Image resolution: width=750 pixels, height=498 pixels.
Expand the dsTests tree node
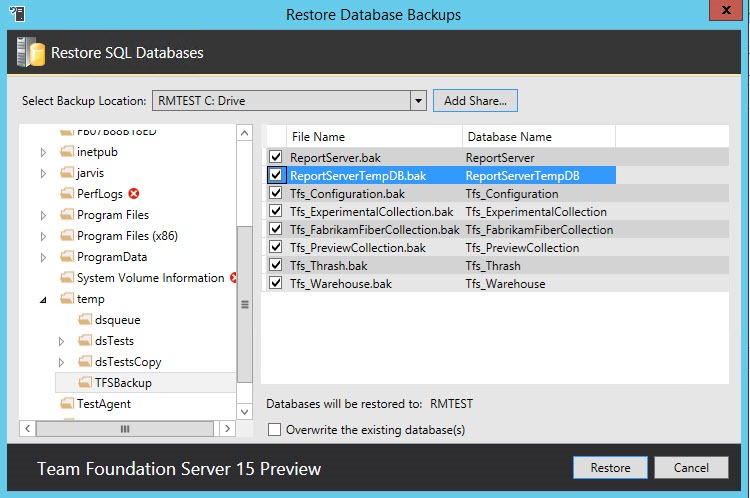pos(61,342)
